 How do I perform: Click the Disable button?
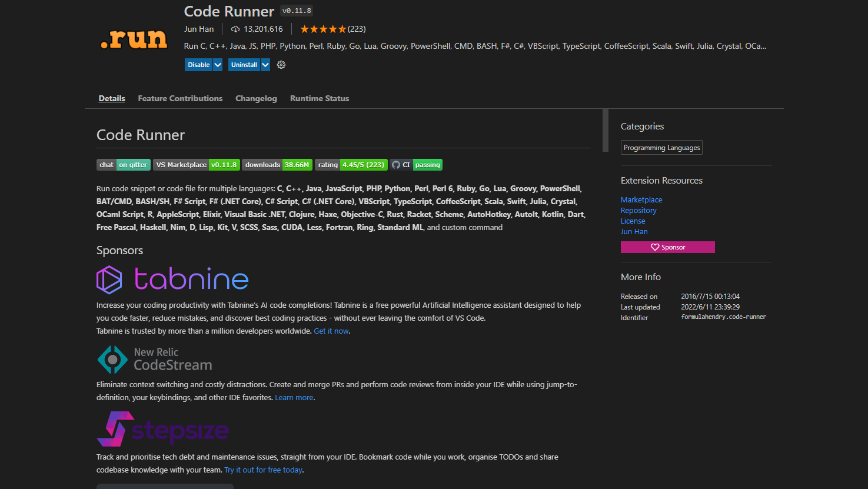point(199,65)
